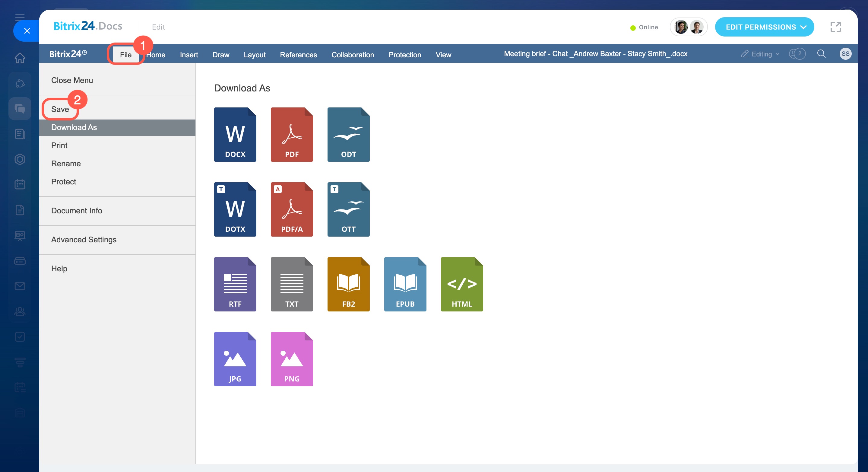
Task: Open the Collaboration tab
Action: point(353,55)
